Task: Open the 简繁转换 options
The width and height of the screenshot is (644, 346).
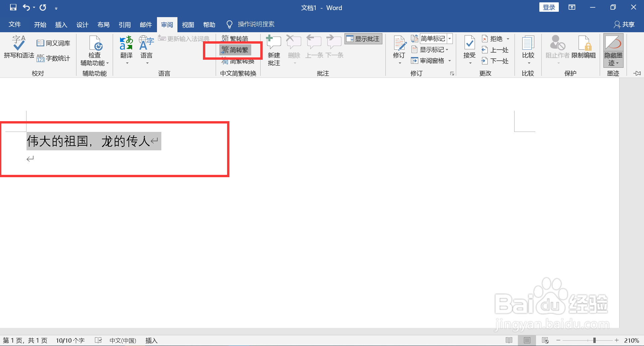Action: pos(238,61)
